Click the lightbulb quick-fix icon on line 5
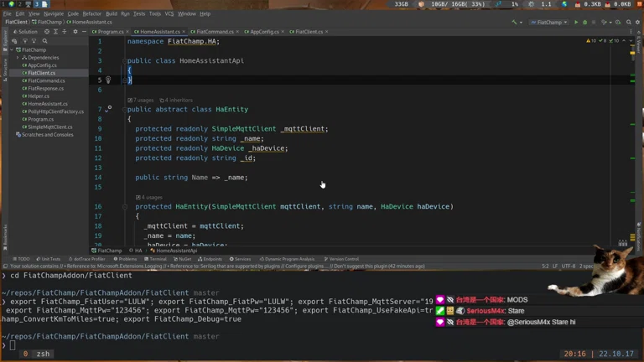This screenshot has height=362, width=644. [108, 80]
